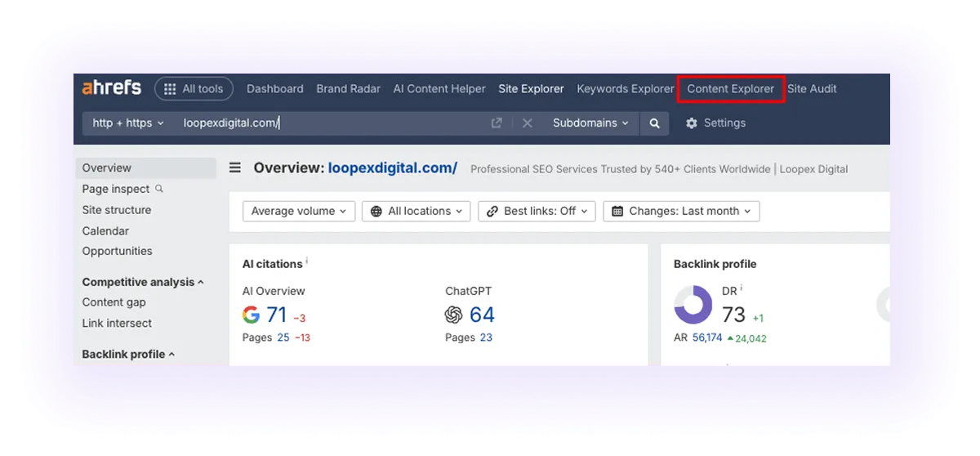
Task: Open Site structure in the sidebar
Action: pyautogui.click(x=117, y=210)
